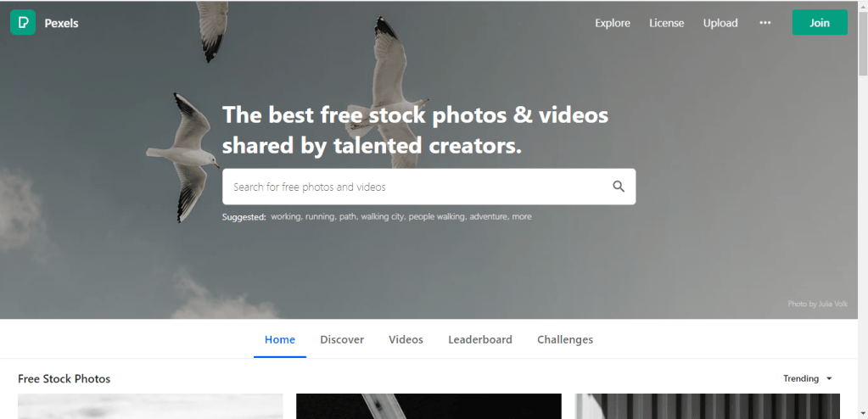Switch to the Discover tab
868x419 pixels.
click(x=342, y=339)
